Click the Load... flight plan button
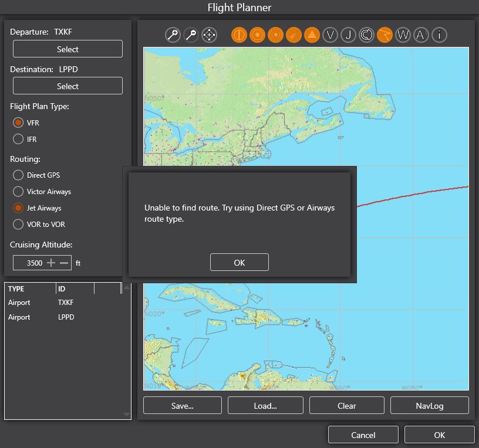Viewport: 479px width, 448px height. 265,405
